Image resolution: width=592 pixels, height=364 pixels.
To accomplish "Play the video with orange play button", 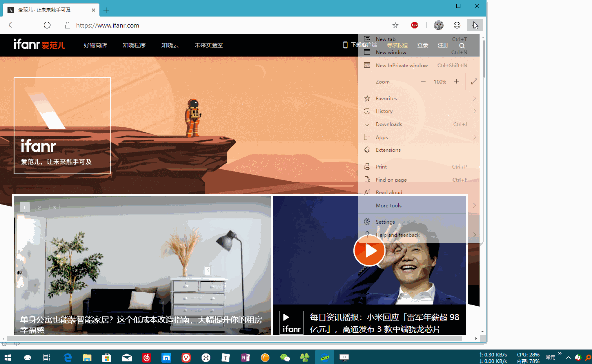I will click(369, 251).
